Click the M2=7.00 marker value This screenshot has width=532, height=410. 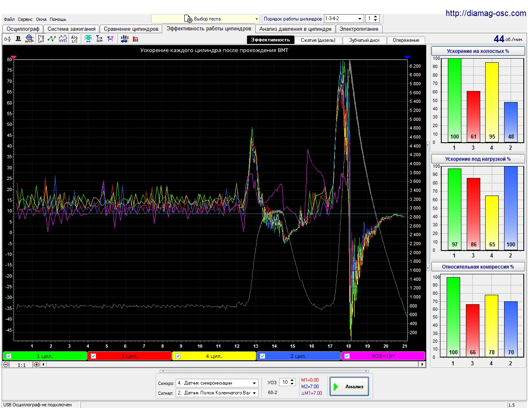coord(310,387)
